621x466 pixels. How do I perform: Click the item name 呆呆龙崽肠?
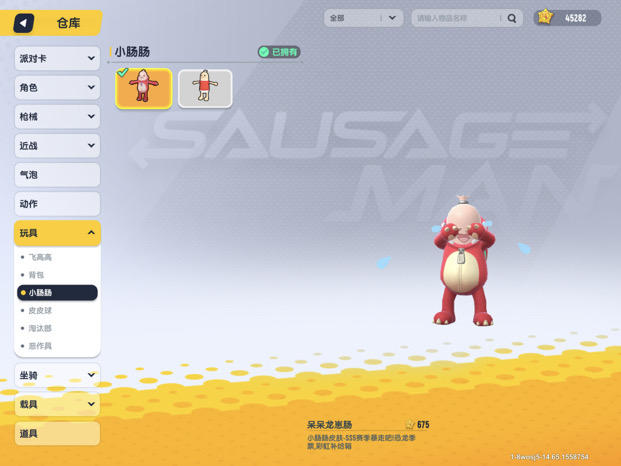[x=330, y=425]
